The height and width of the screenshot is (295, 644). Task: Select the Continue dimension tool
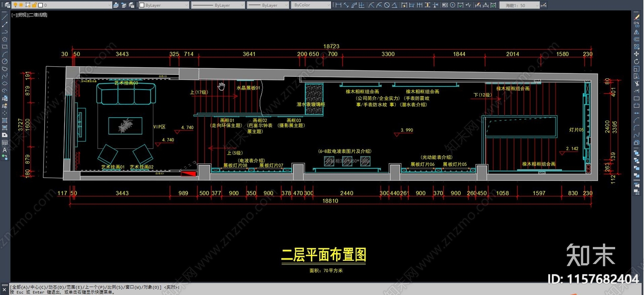[419, 5]
